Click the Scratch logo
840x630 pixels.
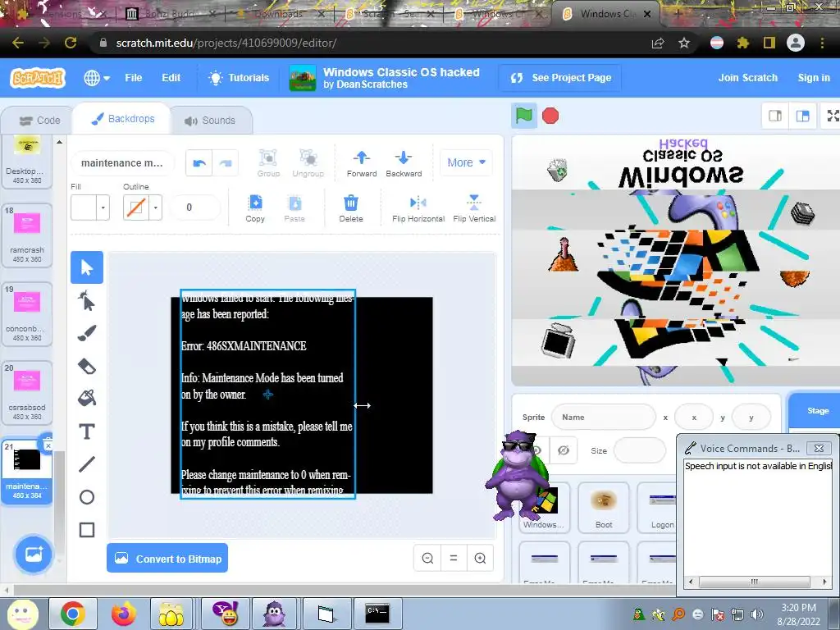pos(38,78)
